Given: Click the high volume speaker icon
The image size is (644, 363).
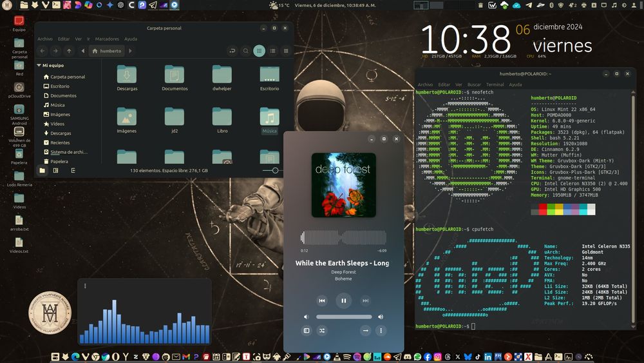Looking at the screenshot, I should coord(381,317).
